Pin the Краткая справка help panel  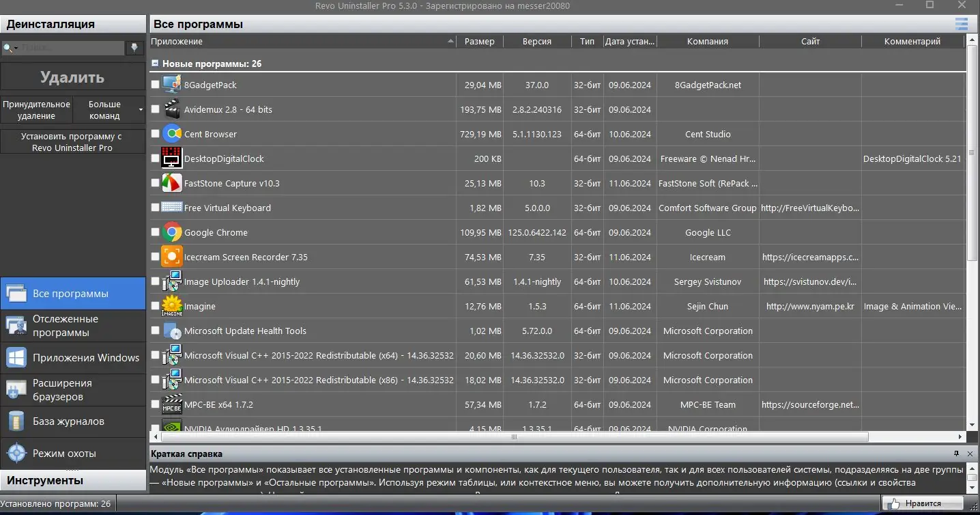(x=957, y=454)
